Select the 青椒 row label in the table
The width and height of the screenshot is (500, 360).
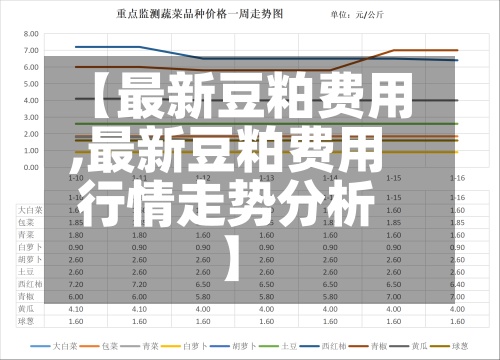pyautogui.click(x=26, y=296)
